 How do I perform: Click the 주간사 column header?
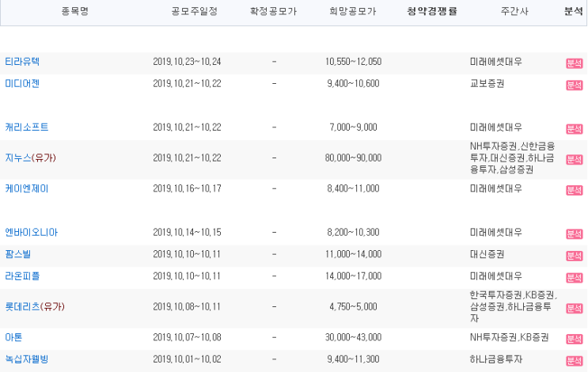(514, 11)
